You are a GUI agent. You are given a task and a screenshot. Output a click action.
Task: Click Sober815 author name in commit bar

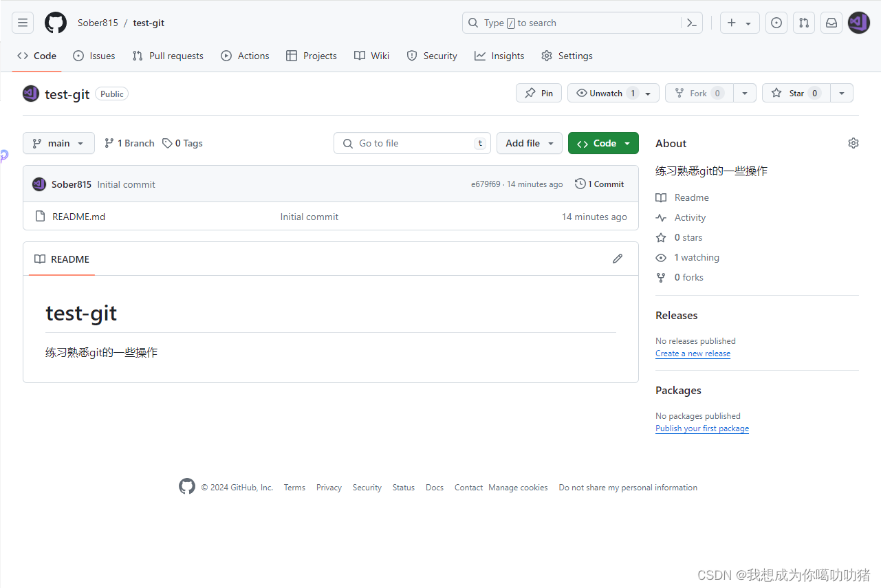tap(72, 184)
